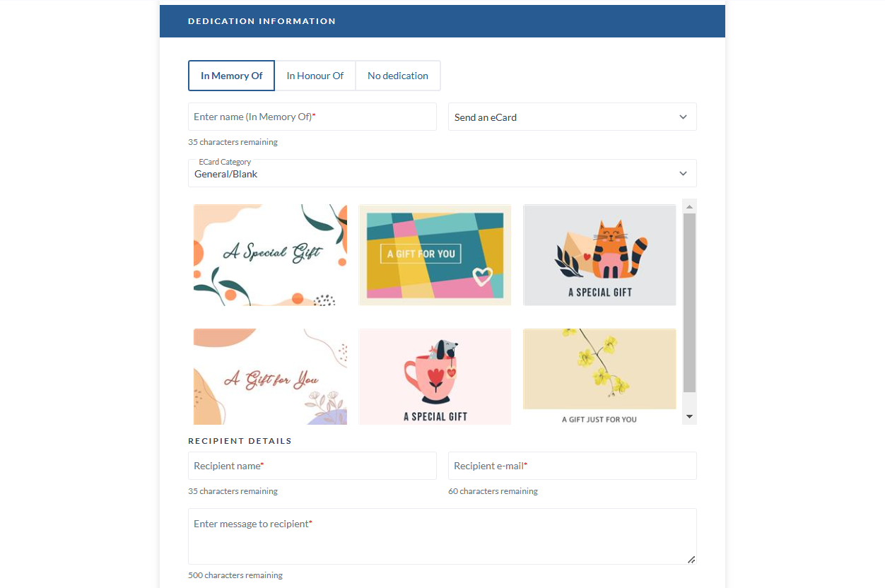Viewport: 885px width, 588px height.
Task: Choose the dog in teacup eCard
Action: tap(435, 377)
